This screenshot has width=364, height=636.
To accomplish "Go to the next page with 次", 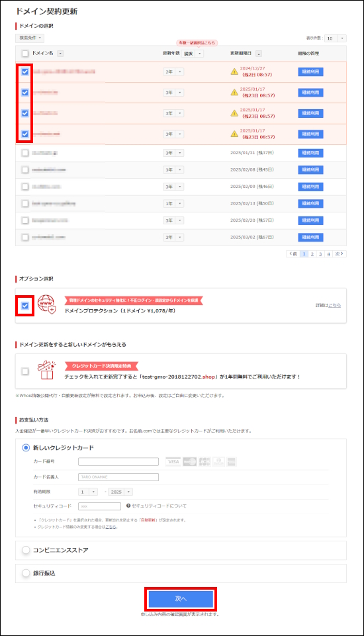I will [340, 254].
